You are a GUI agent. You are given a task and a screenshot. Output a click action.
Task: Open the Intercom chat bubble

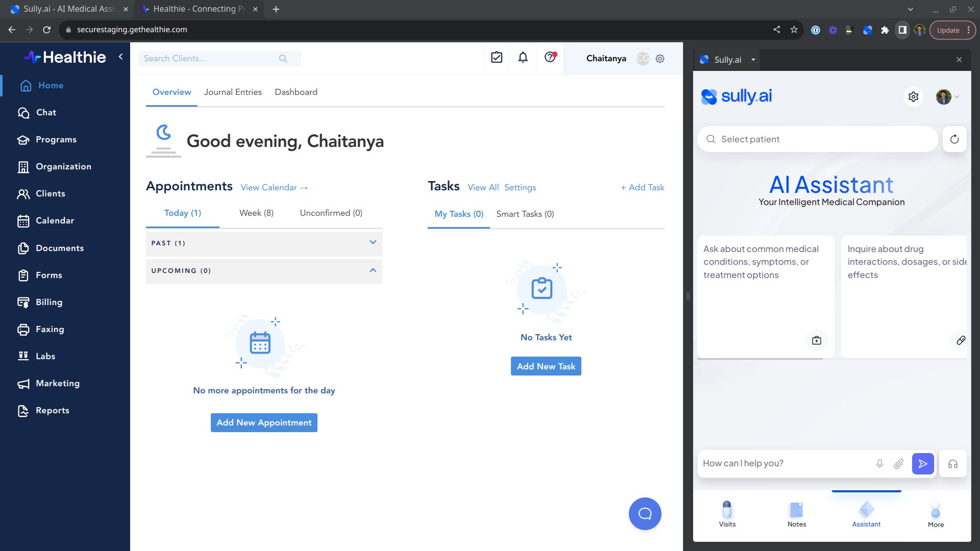click(x=645, y=513)
